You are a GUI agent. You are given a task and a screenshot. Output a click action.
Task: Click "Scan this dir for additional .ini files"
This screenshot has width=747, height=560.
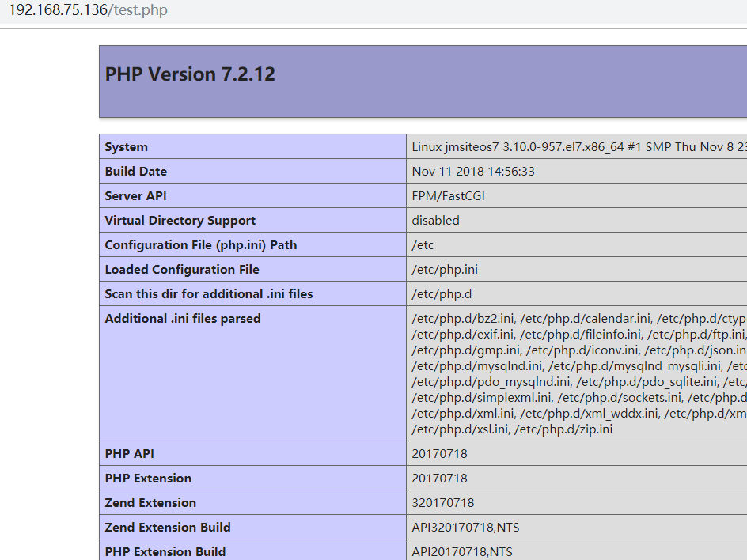[209, 293]
